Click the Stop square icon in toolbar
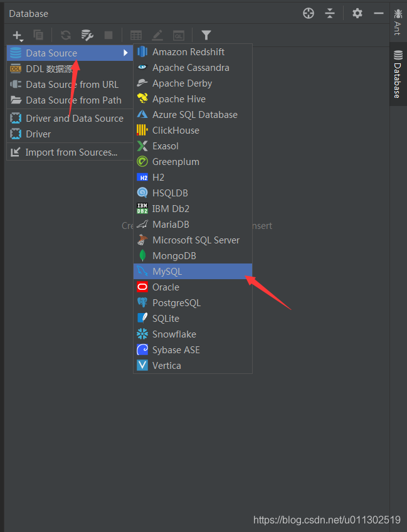407x532 pixels. pyautogui.click(x=108, y=35)
